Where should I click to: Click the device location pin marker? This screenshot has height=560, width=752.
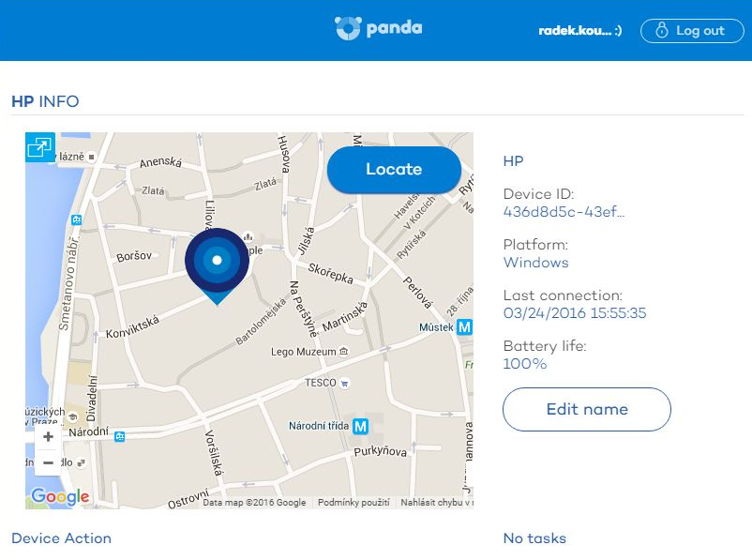tap(217, 261)
